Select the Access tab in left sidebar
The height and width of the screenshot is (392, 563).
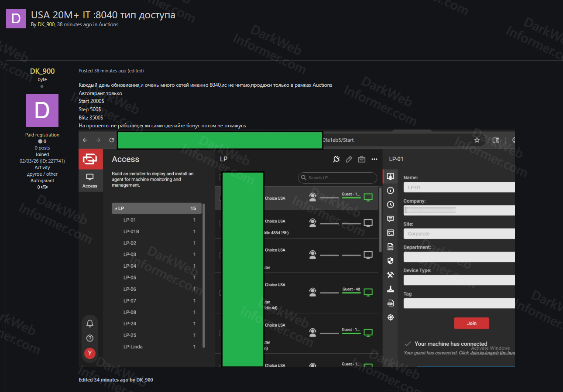90,181
